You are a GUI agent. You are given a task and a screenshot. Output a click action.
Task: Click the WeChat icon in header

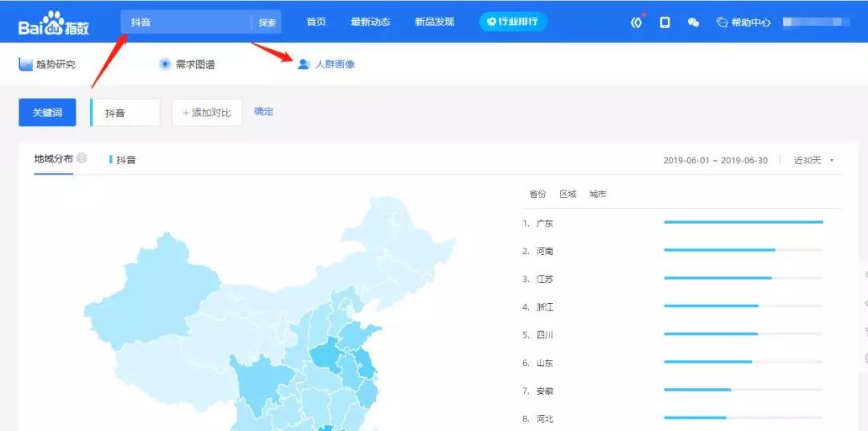(693, 23)
